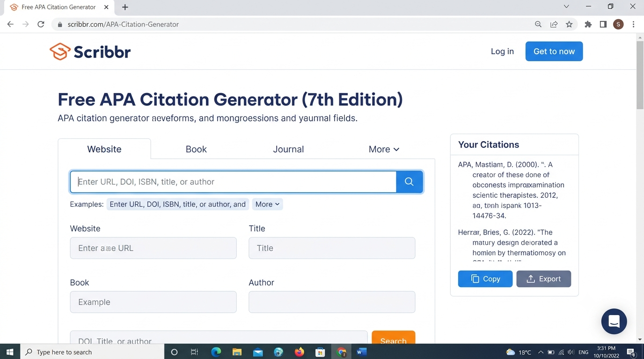
Task: Select the APA, Mastiam, D. (2000) citation
Action: point(512,190)
